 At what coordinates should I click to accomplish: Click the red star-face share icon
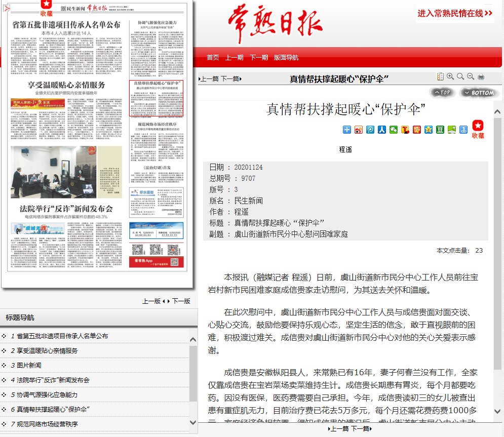[x=417, y=130]
